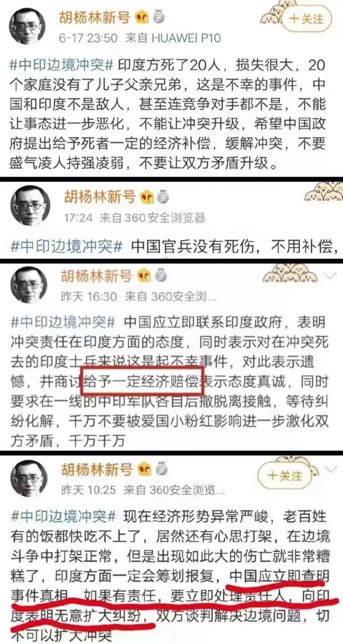
Task: Open #中印边境冲突# hashtag in second post
Action: coord(67,247)
